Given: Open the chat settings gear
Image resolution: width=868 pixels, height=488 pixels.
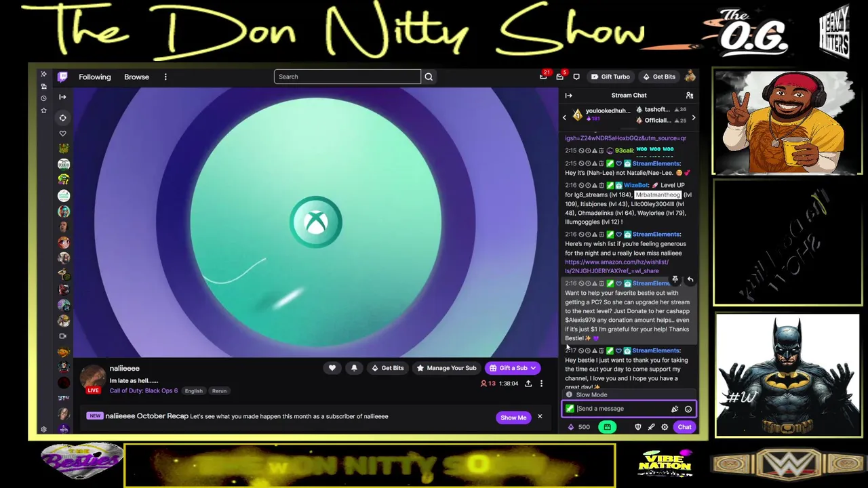Looking at the screenshot, I should (x=665, y=427).
